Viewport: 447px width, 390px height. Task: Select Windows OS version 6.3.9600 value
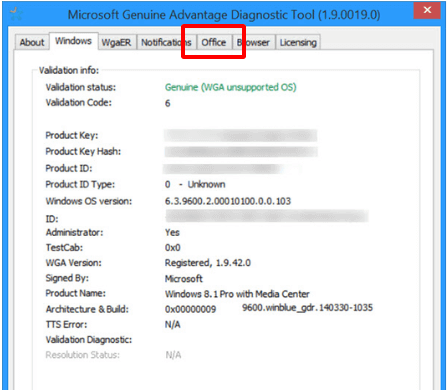point(228,201)
